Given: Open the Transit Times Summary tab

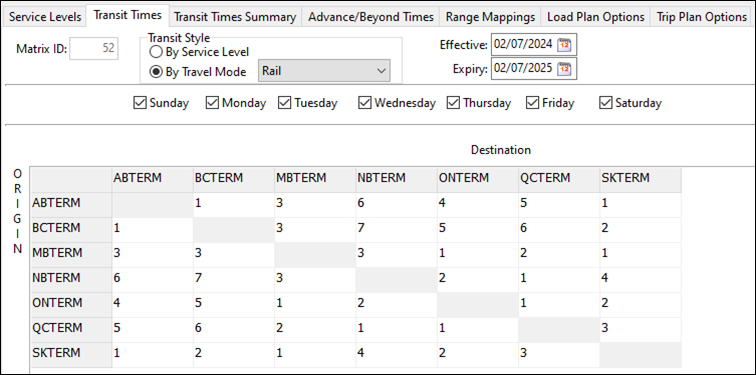Looking at the screenshot, I should 235,17.
